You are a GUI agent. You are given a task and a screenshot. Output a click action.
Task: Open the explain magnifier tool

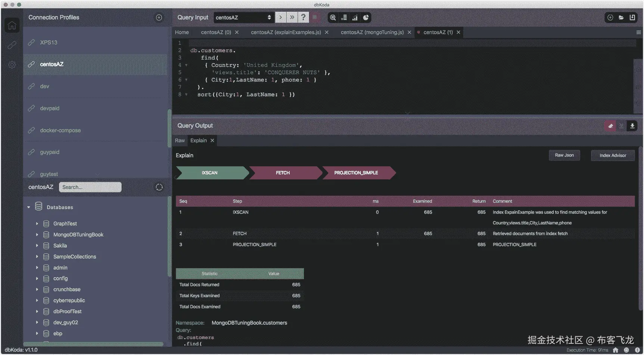(x=333, y=18)
